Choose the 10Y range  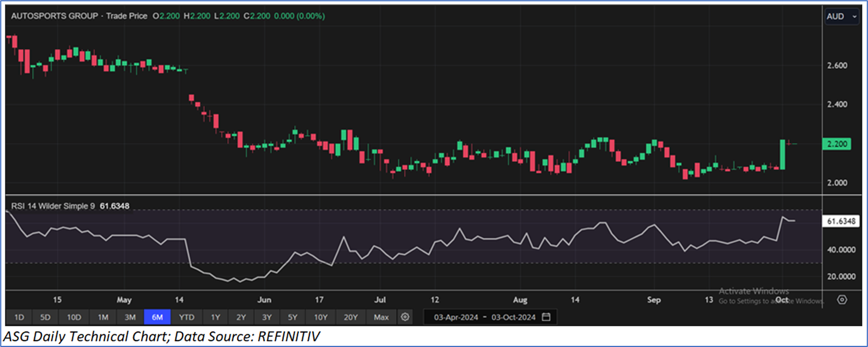[x=321, y=317]
